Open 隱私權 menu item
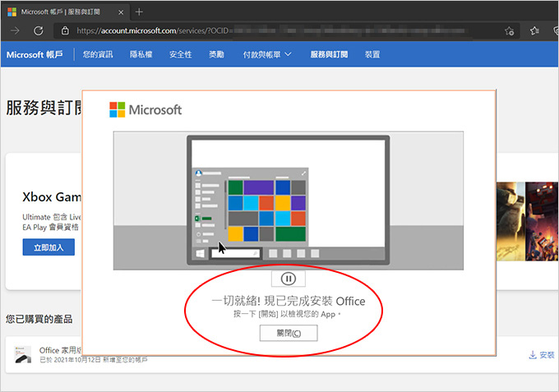Image resolution: width=559 pixels, height=392 pixels. point(141,54)
